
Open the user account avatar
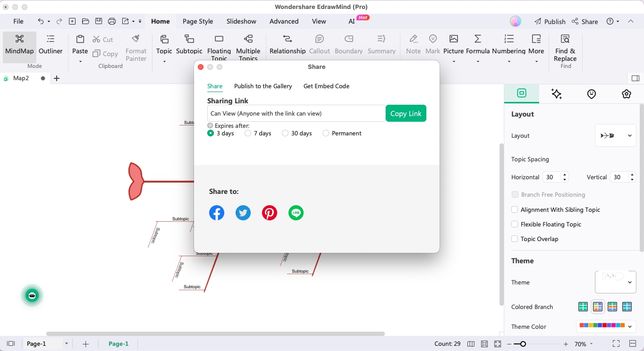pyautogui.click(x=516, y=21)
